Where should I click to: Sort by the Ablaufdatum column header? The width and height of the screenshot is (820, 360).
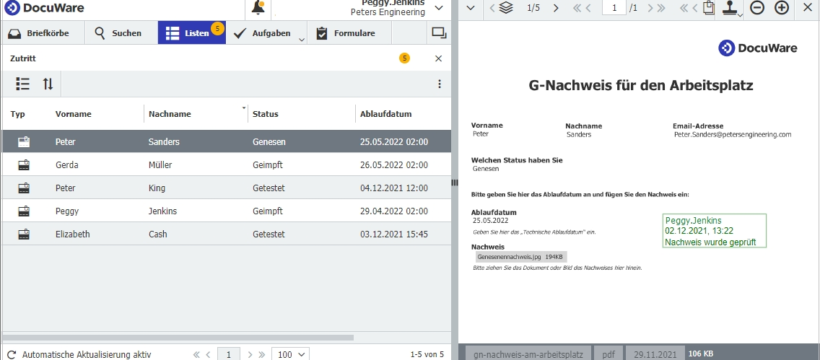coord(385,114)
